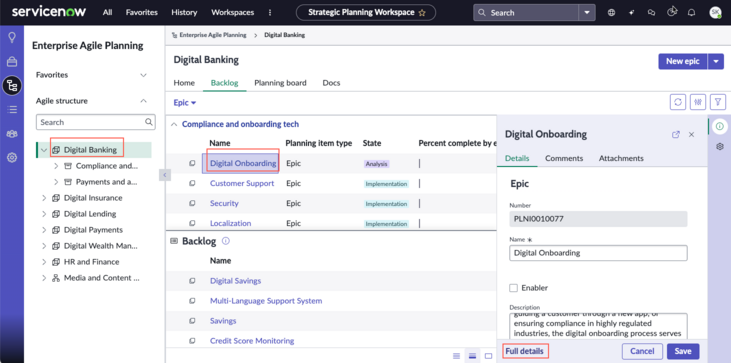The width and height of the screenshot is (731, 363).
Task: Select the info icon on right rail
Action: [x=720, y=126]
